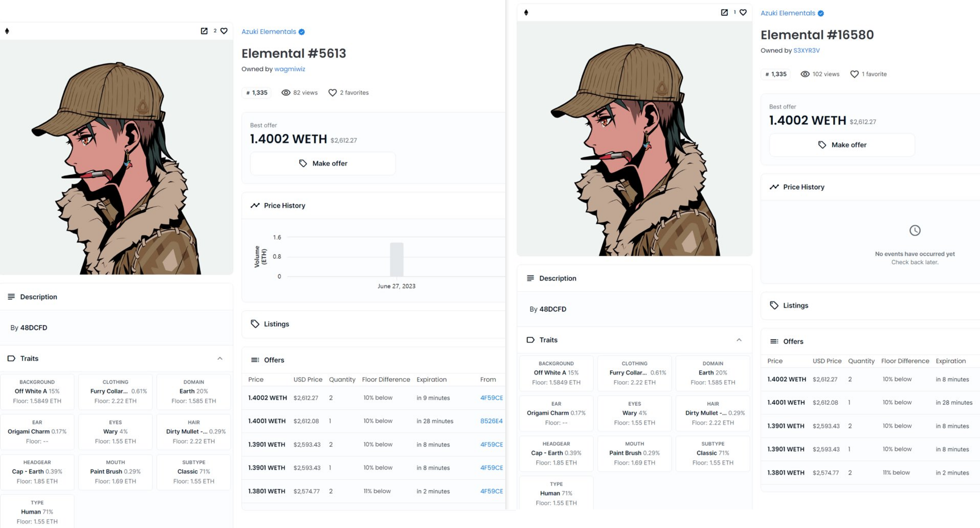Click Traits tag icon for Elemental #5613

click(11, 358)
